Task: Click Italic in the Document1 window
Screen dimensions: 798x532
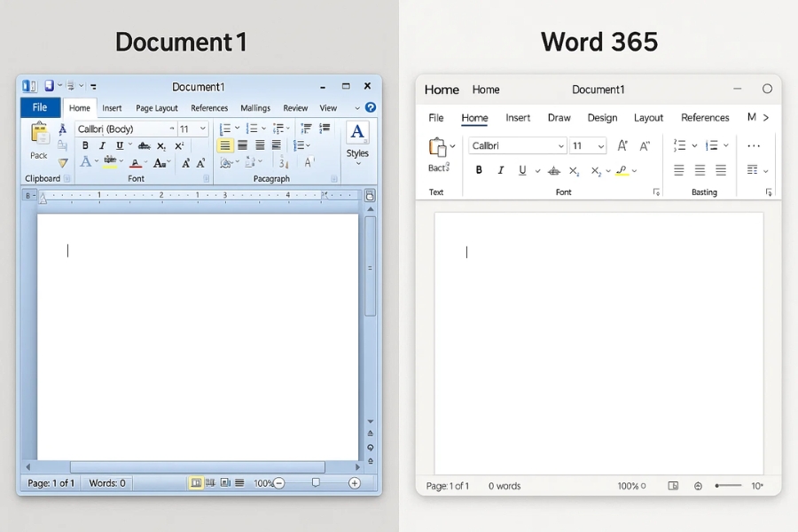Action: 102,145
